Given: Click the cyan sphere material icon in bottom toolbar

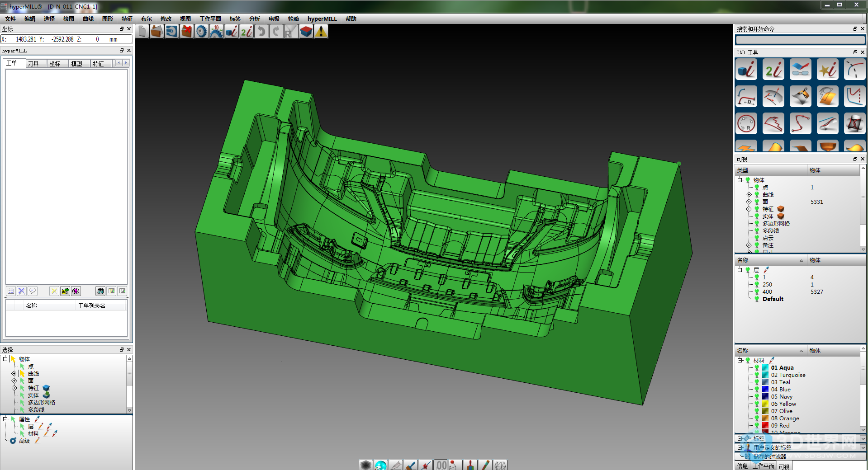Looking at the screenshot, I should 381,465.
